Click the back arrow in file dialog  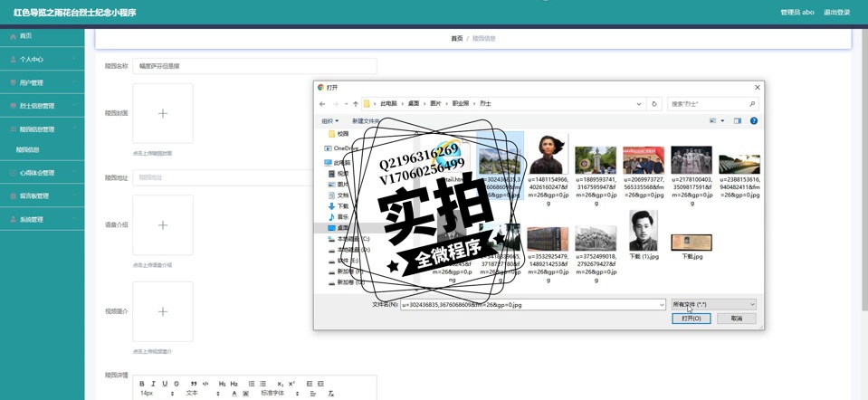[322, 104]
